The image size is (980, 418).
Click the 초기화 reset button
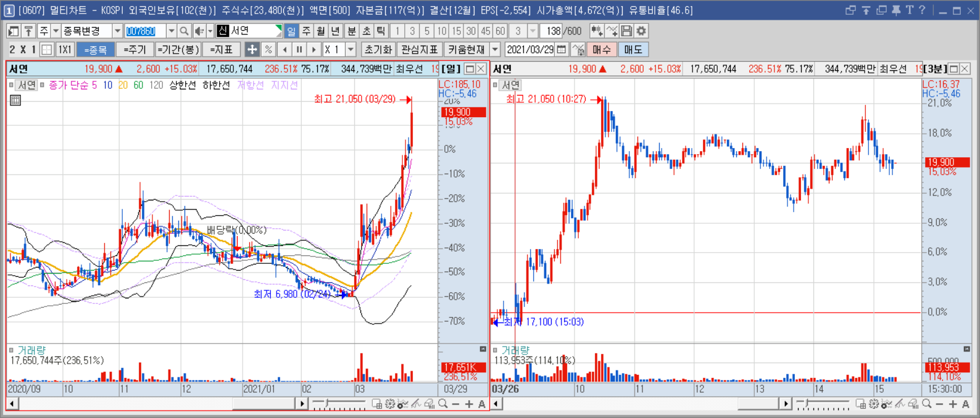point(378,49)
